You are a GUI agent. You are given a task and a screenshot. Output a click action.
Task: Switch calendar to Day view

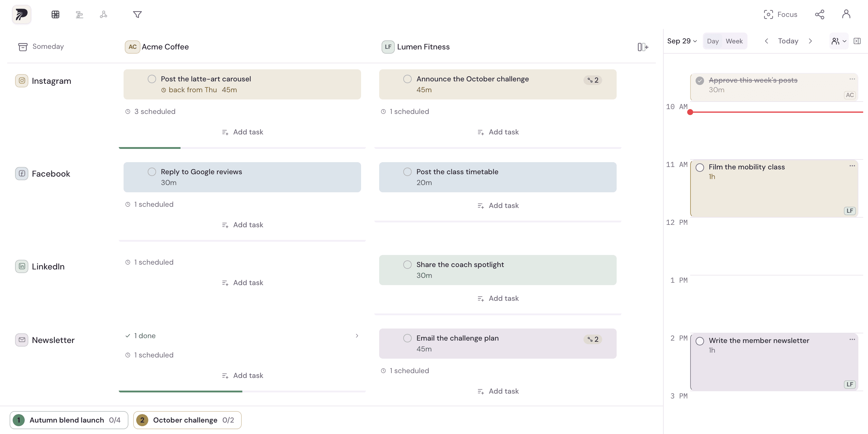(712, 41)
